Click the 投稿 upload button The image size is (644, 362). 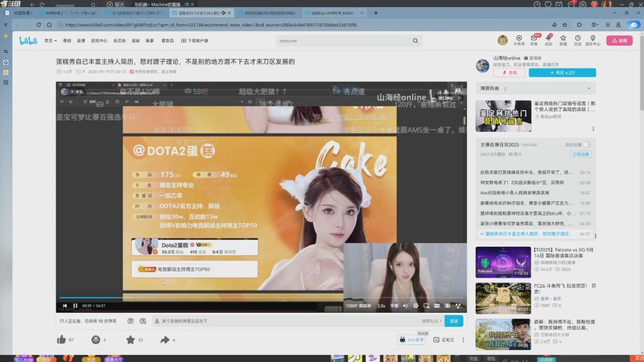619,41
